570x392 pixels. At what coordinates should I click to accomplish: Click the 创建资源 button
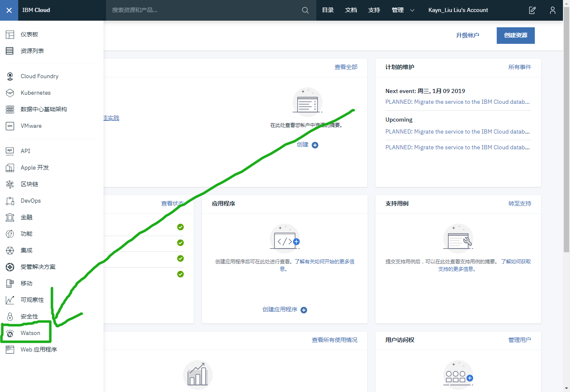515,36
